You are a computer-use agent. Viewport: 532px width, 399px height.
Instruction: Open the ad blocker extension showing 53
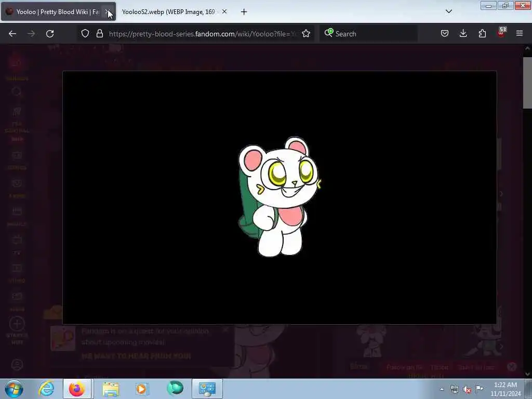click(x=501, y=33)
